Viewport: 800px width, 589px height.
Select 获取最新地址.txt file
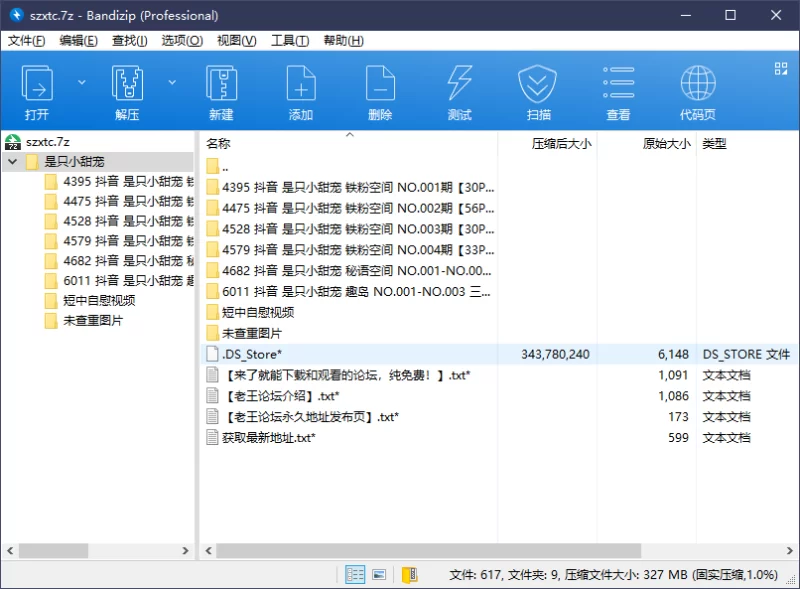498,438
